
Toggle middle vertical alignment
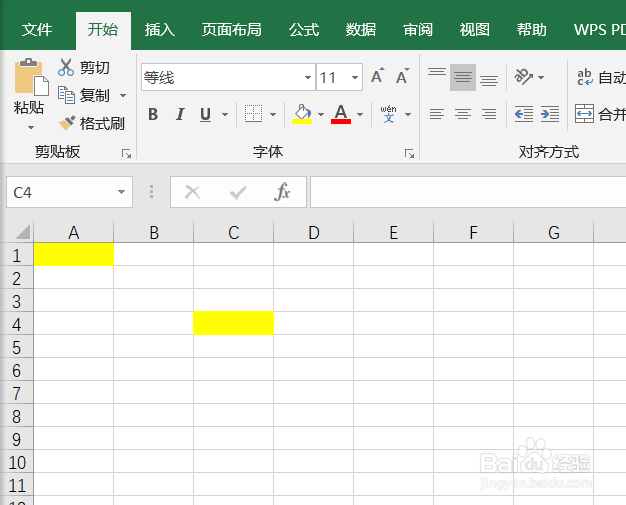coord(463,77)
